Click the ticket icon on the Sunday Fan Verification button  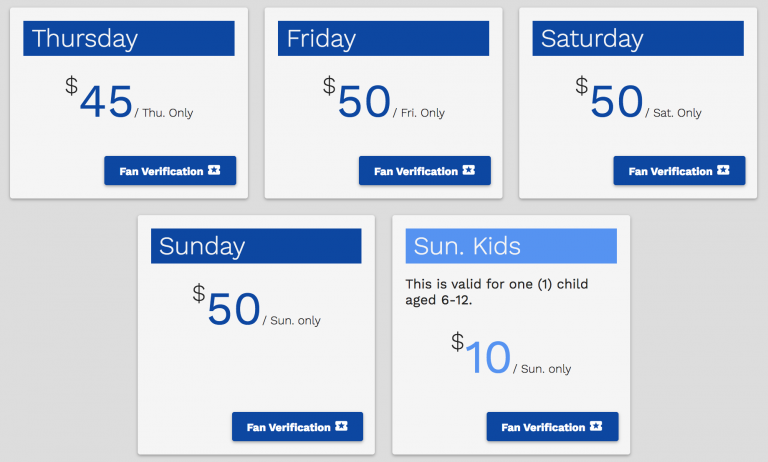click(341, 426)
